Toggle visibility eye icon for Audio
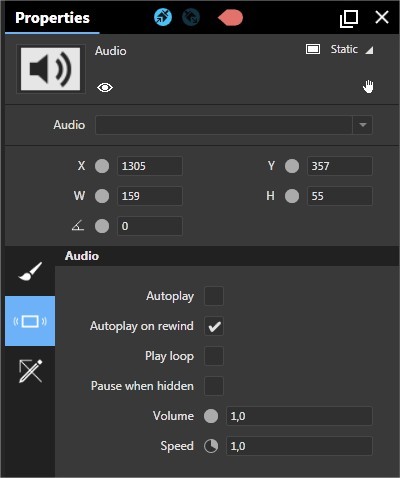 [x=105, y=88]
